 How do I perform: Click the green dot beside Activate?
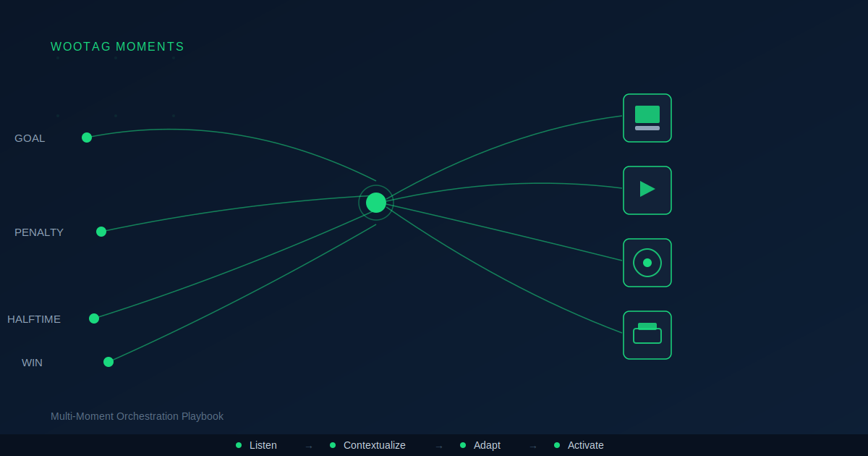[557, 445]
